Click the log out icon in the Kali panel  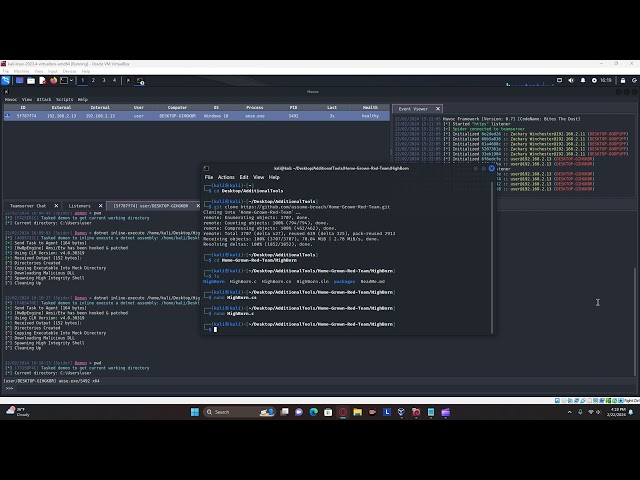click(x=634, y=80)
